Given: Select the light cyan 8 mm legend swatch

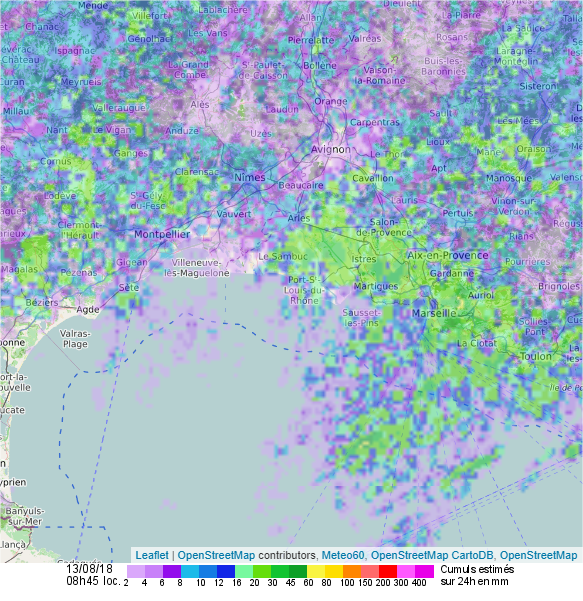Looking at the screenshot, I should [190, 571].
